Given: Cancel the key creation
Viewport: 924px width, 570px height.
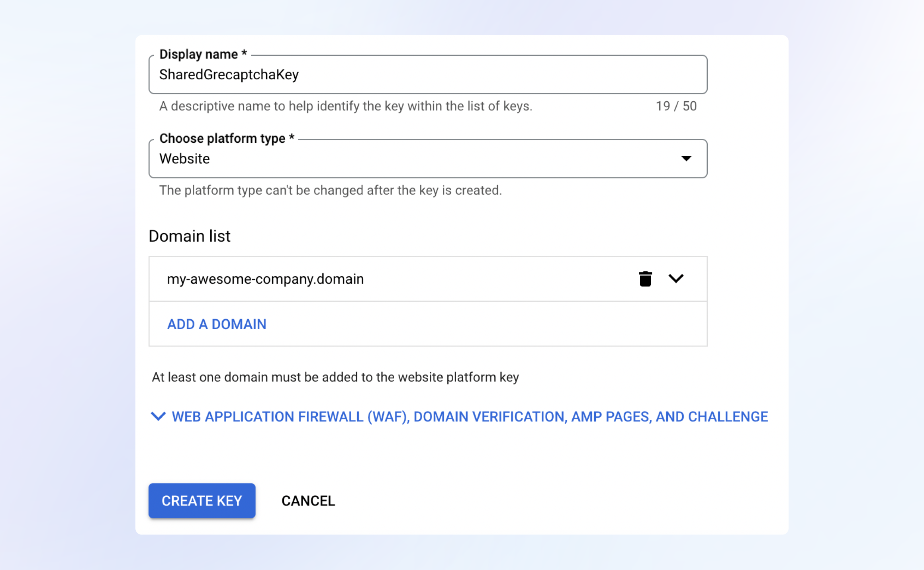Looking at the screenshot, I should coord(308,501).
